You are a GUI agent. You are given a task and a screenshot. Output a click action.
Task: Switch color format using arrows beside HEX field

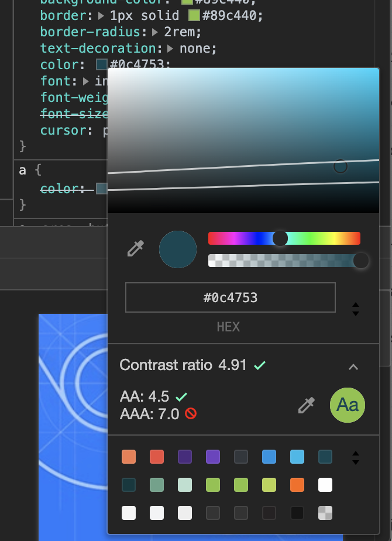355,309
